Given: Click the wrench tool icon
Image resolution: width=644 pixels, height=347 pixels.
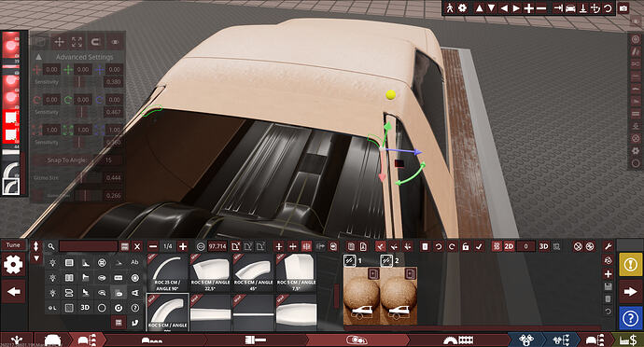Looking at the screenshot, I should tap(608, 246).
